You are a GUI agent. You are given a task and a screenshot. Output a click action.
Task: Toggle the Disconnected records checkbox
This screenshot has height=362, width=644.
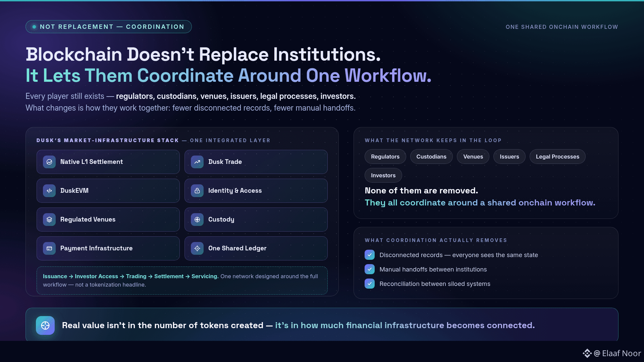coord(370,255)
